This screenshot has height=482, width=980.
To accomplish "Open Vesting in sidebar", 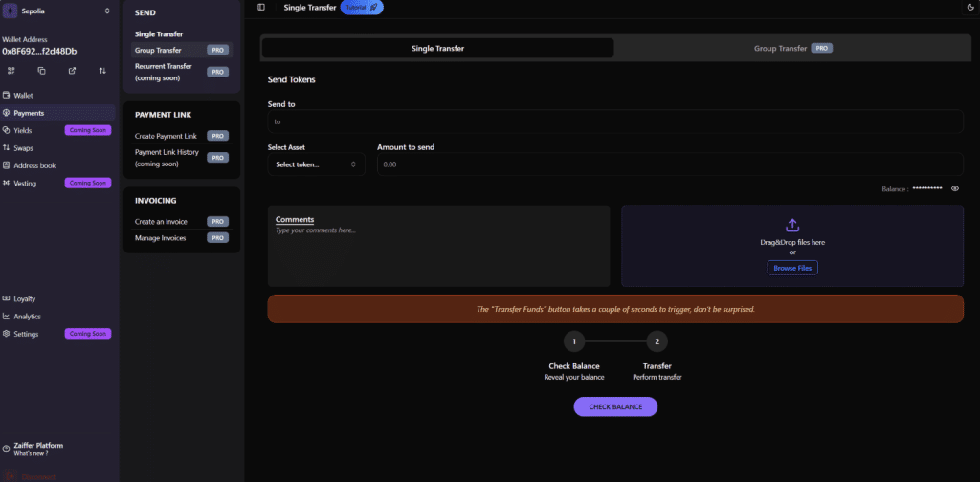I will [25, 183].
